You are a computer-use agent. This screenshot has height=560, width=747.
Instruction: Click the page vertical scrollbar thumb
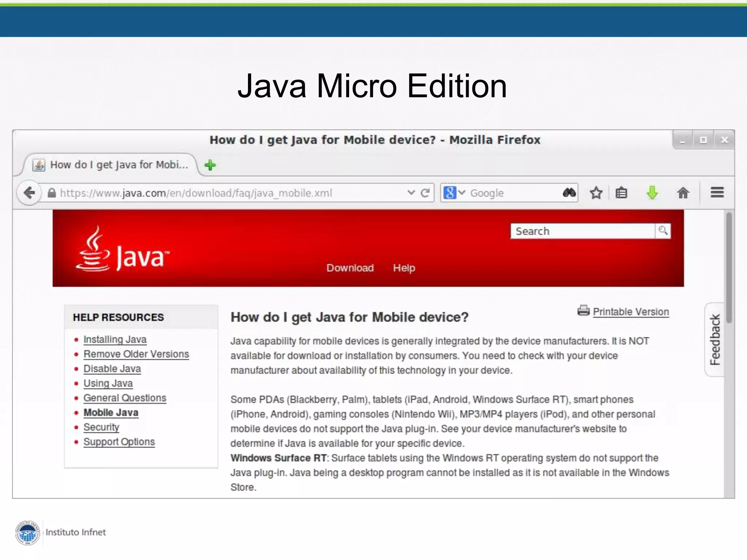729,268
